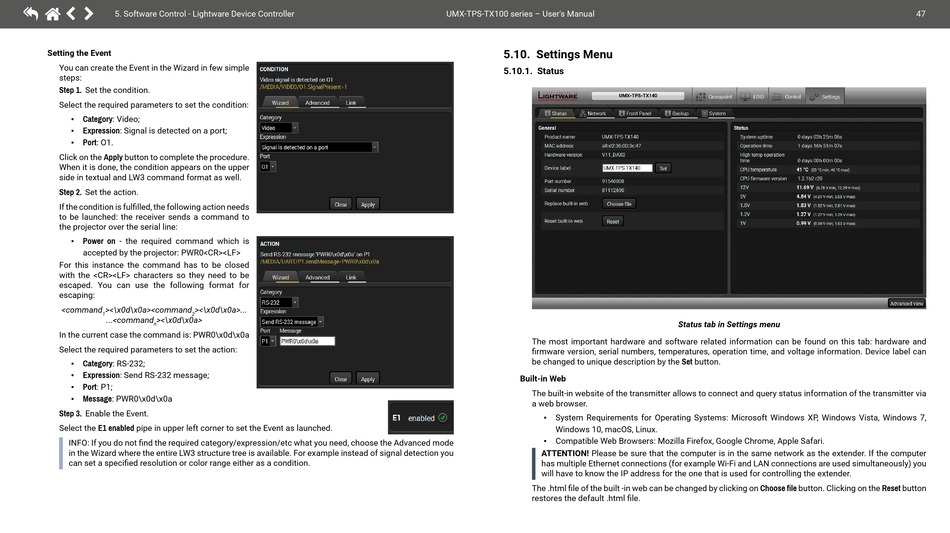Image resolution: width=950 pixels, height=533 pixels.
Task: Click 'Status tab in Settings menu' caption
Action: [x=729, y=324]
